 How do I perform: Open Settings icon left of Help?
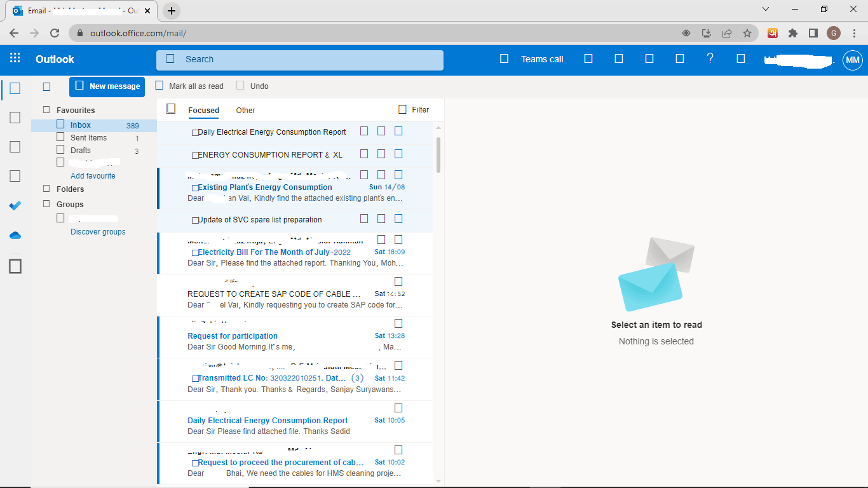click(680, 58)
